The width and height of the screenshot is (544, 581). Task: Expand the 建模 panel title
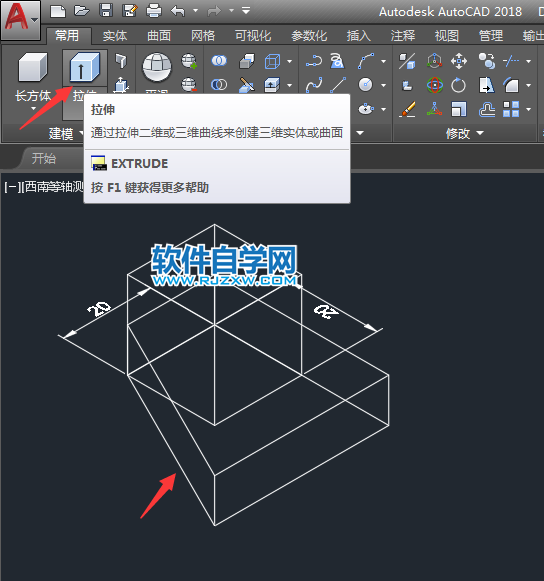tap(66, 133)
